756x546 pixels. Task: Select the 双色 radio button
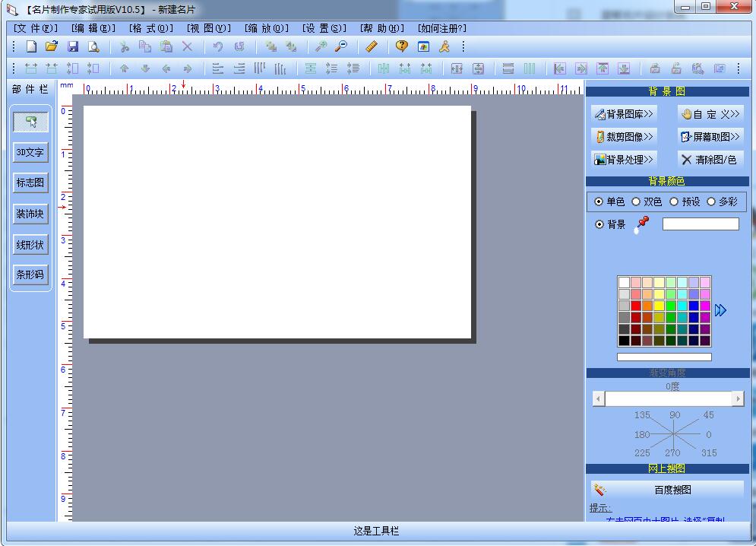[636, 202]
